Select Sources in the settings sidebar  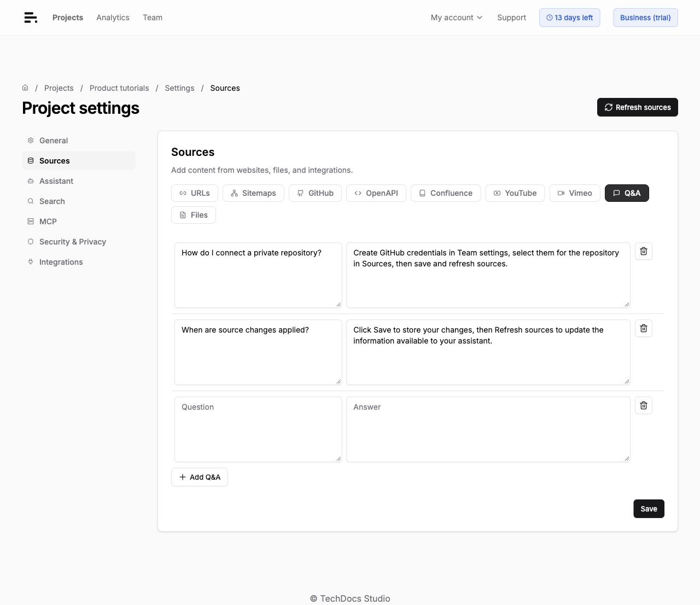79,161
